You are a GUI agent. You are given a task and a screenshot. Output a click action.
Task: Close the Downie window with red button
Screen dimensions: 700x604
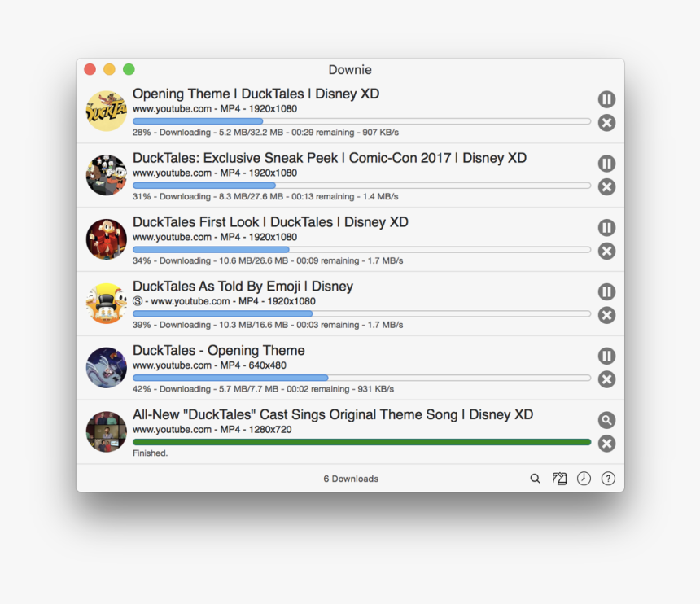(x=90, y=69)
